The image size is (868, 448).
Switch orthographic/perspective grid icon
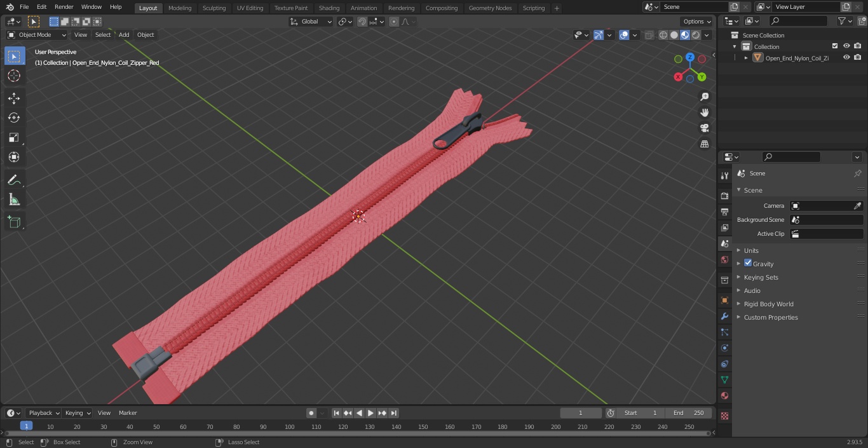coord(704,144)
